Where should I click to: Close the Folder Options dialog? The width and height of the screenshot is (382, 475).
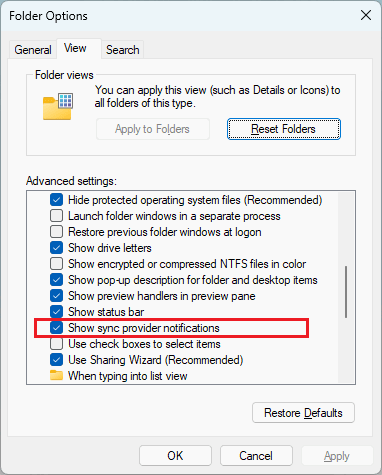point(366,15)
